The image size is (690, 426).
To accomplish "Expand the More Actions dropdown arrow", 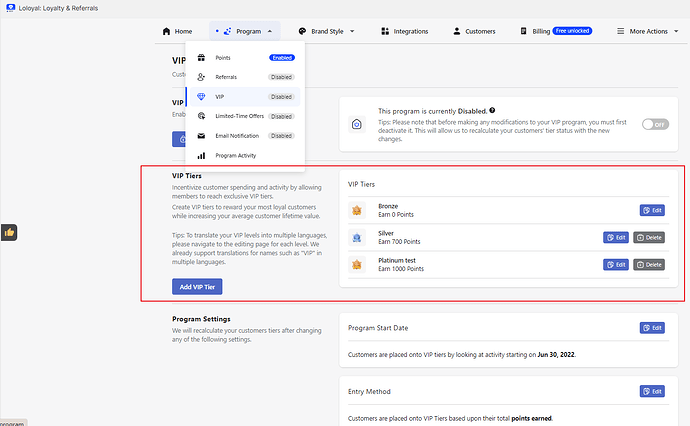I will pyautogui.click(x=676, y=31).
